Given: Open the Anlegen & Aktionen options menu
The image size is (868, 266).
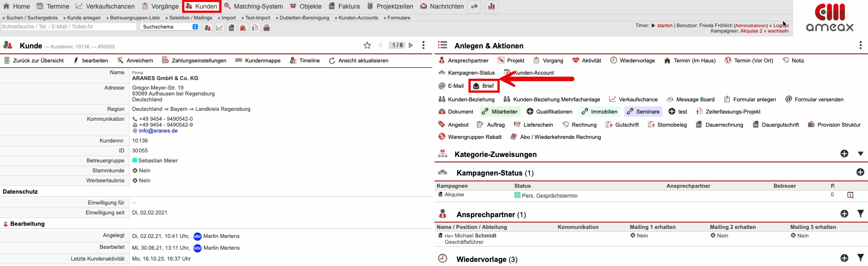Looking at the screenshot, I should point(860,45).
